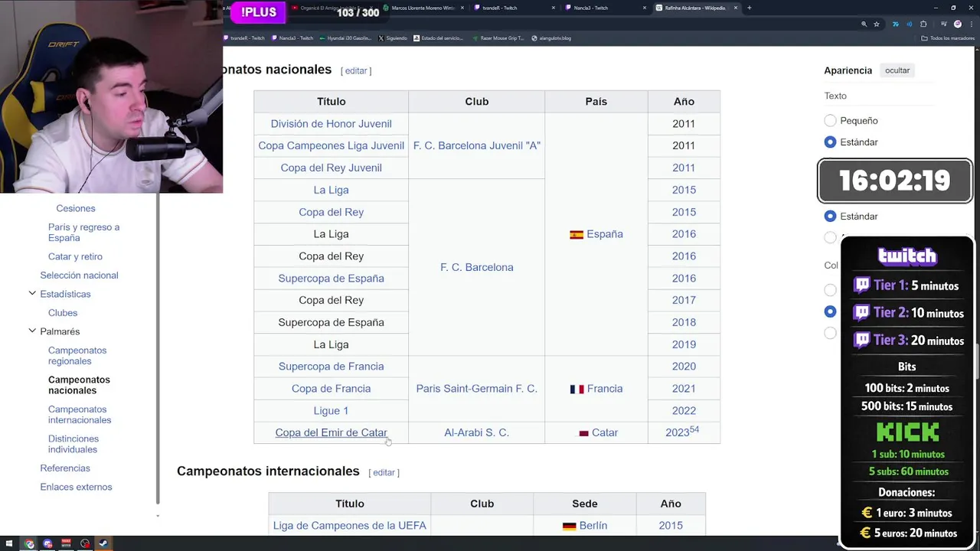Open the Copa Campeones Liga Juvenil link

(331, 145)
